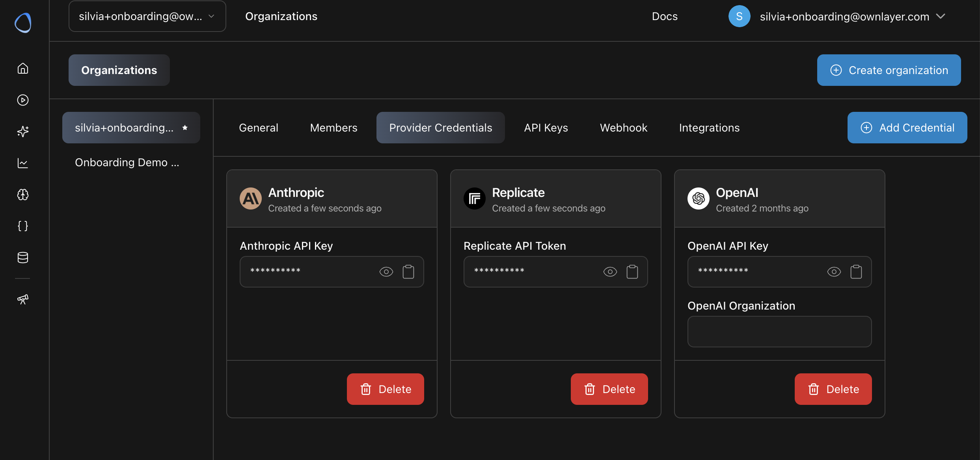Click the Replicate API Token field
Viewport: 980px width, 460px height.
pyautogui.click(x=556, y=272)
